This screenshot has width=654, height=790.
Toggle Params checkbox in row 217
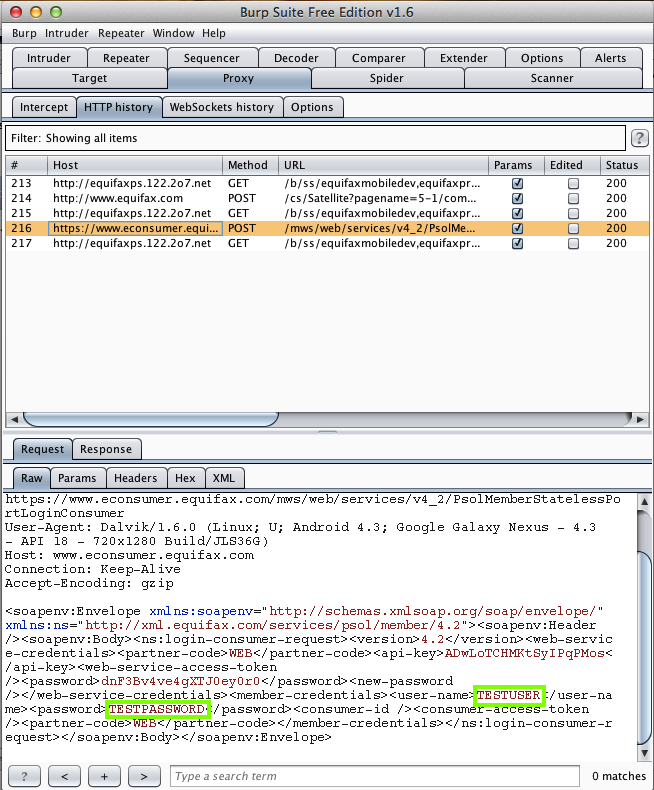coord(517,243)
